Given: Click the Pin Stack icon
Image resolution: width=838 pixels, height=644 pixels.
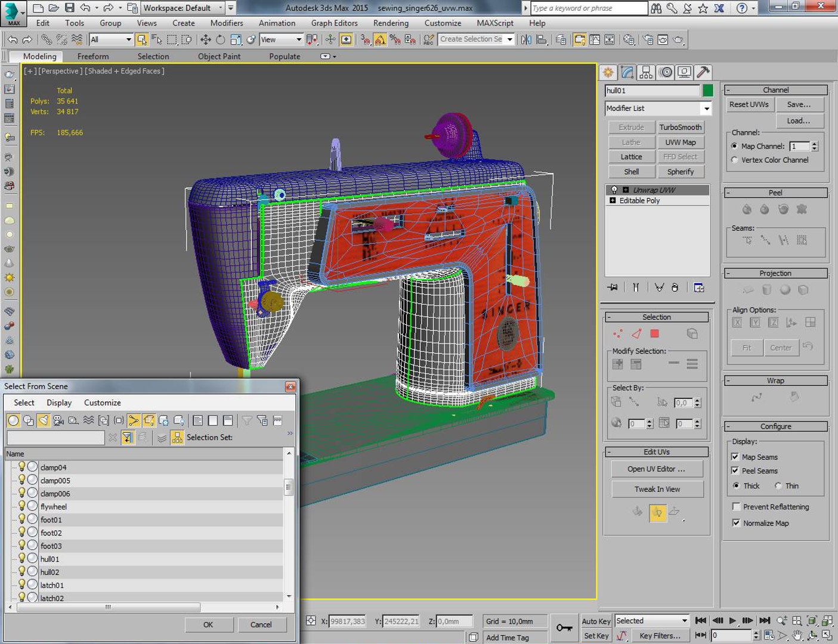Looking at the screenshot, I should pos(613,287).
